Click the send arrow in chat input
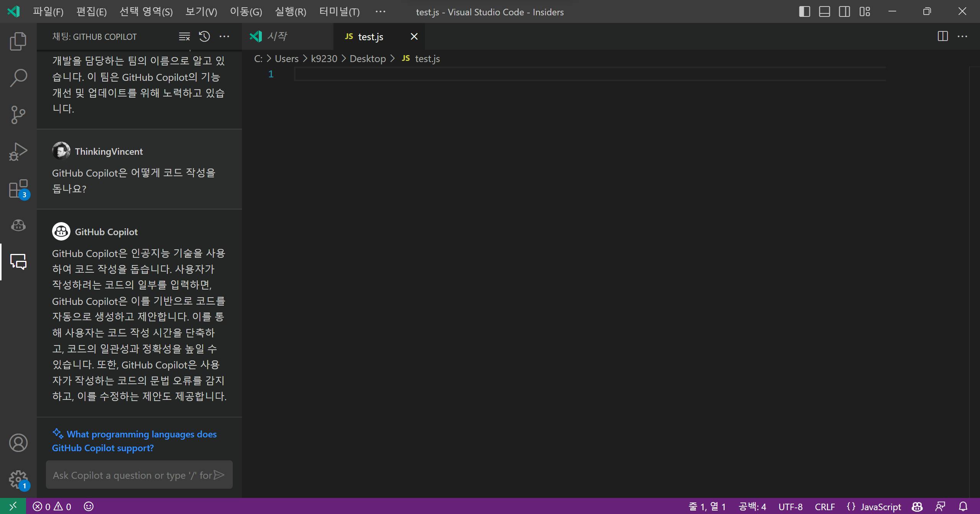The width and height of the screenshot is (980, 514). (219, 475)
